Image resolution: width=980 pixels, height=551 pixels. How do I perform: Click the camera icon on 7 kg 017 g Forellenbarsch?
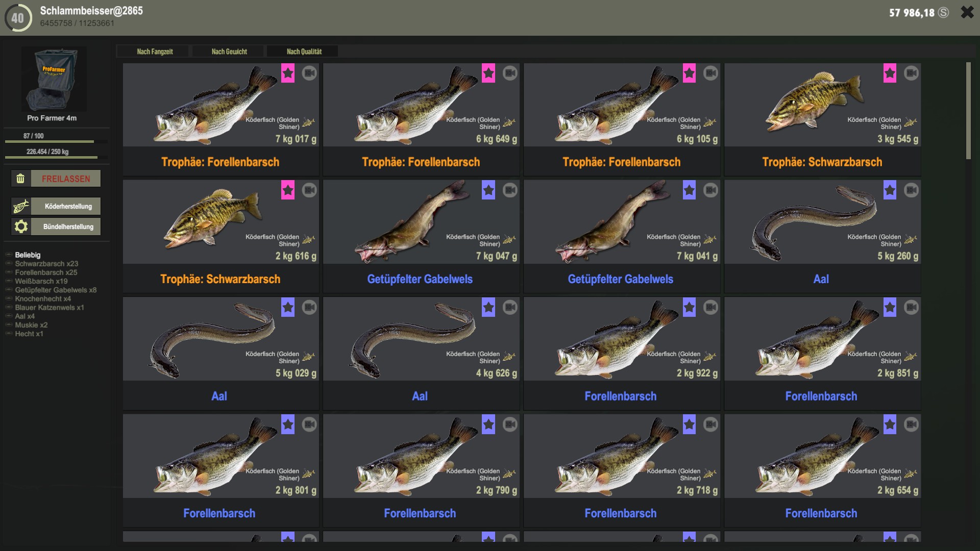tap(309, 73)
